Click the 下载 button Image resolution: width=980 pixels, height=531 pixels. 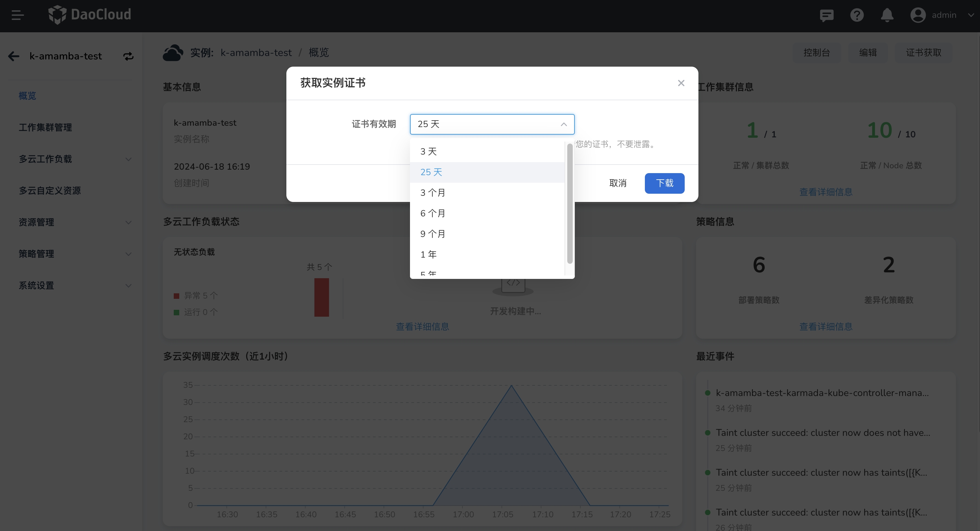point(664,183)
